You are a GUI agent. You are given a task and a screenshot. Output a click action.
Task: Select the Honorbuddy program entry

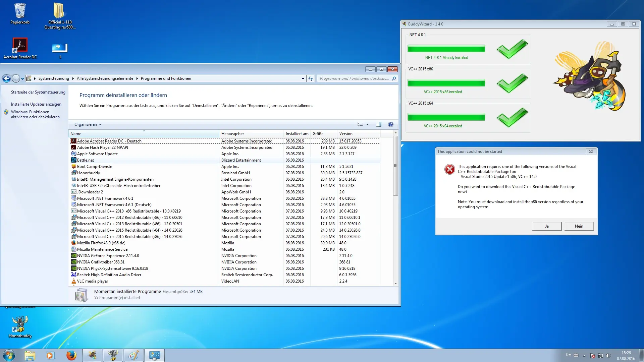(225, 173)
